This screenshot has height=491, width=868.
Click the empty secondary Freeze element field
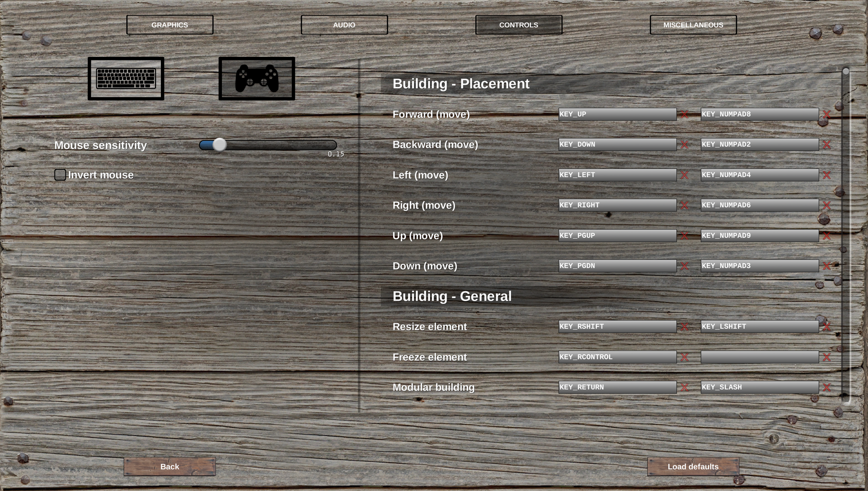759,357
